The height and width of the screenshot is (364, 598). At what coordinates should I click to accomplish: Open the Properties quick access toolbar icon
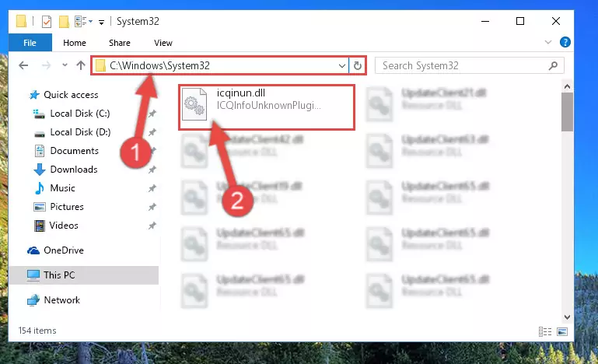click(47, 22)
